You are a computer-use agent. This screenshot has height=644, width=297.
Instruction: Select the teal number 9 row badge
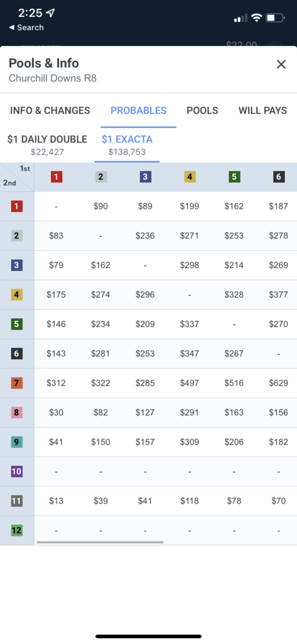tap(16, 442)
